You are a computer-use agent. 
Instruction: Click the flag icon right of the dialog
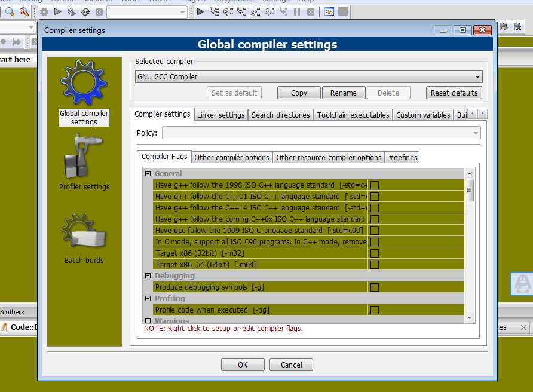[x=504, y=27]
